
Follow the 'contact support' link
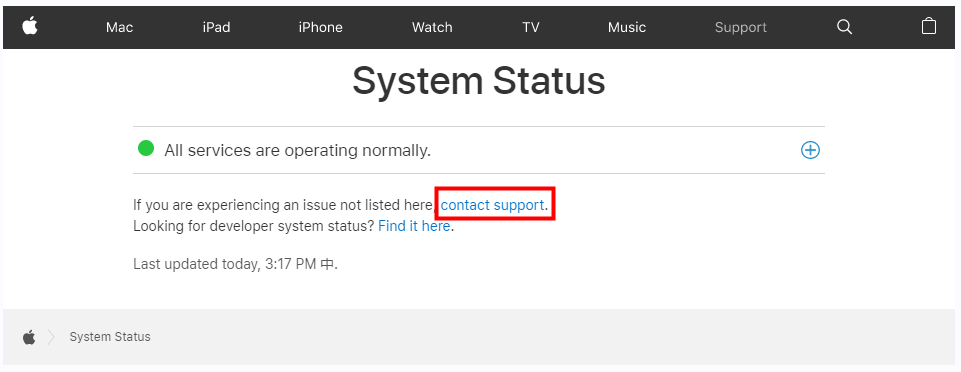tap(492, 205)
